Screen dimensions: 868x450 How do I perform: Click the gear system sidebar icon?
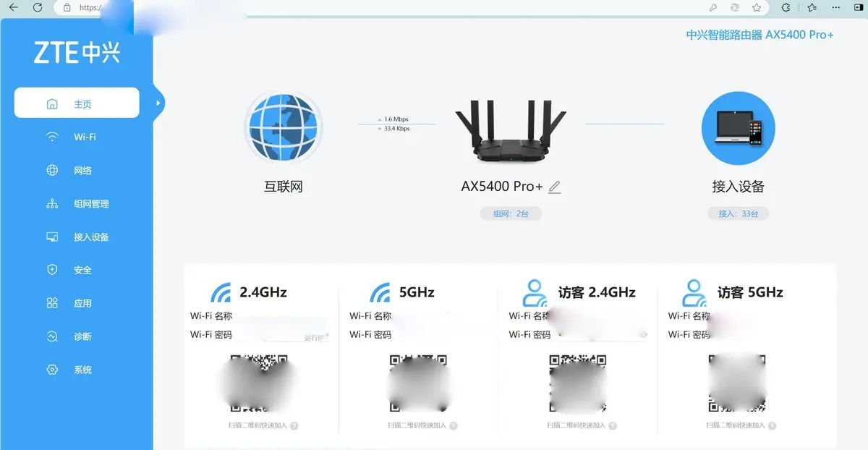[52, 370]
